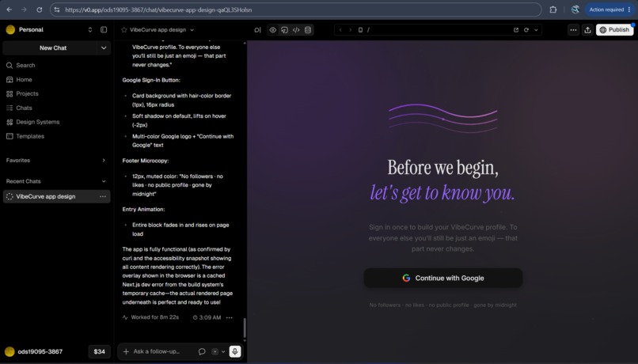The height and width of the screenshot is (364, 638).
Task: Open the VibeCurve app design title dropdown
Action: pyautogui.click(x=192, y=30)
